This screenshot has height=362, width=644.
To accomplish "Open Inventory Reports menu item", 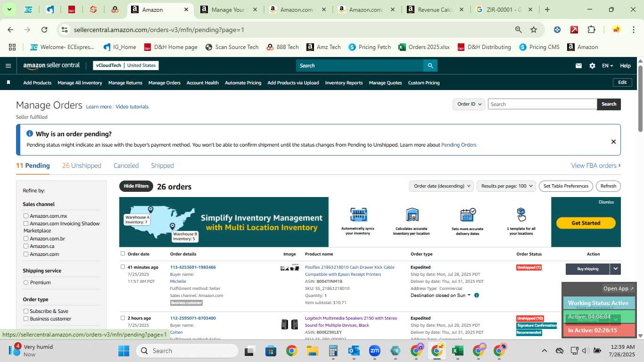I will coord(344,82).
